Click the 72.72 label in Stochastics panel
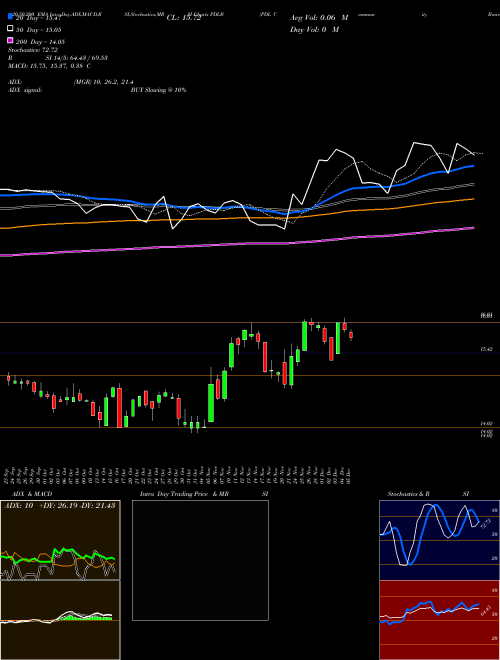Image resolution: width=500 pixels, height=660 pixels. tap(484, 524)
